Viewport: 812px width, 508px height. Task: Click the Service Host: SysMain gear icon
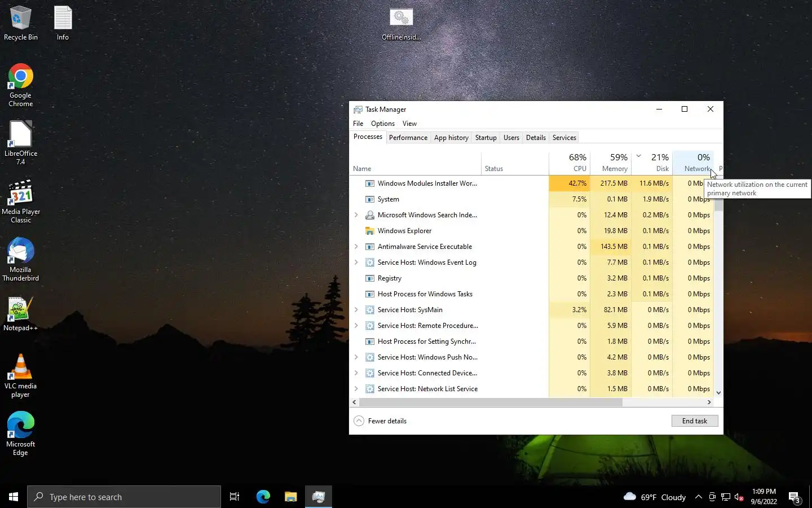[370, 310]
